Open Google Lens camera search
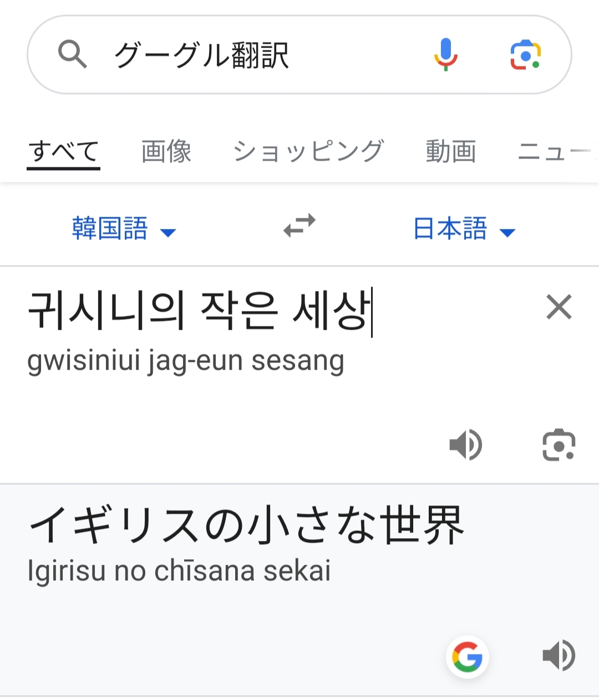This screenshot has height=700, width=599. (525, 55)
